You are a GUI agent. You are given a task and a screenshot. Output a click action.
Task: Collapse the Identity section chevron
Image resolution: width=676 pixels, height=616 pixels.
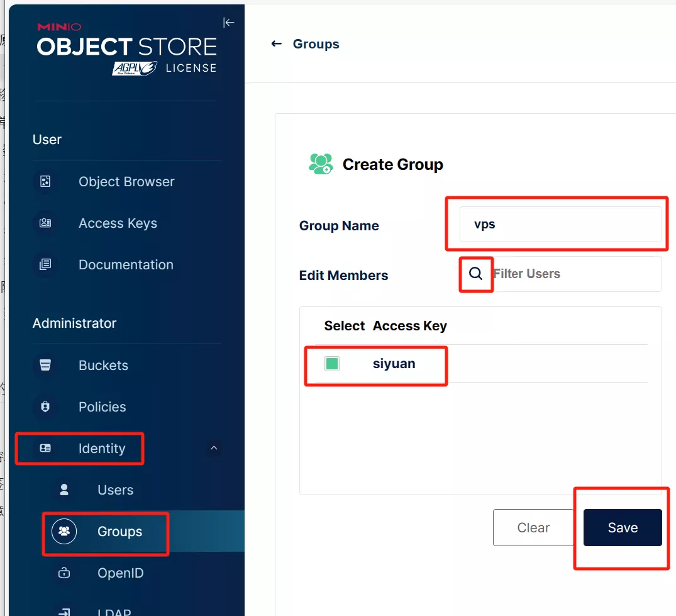click(214, 449)
